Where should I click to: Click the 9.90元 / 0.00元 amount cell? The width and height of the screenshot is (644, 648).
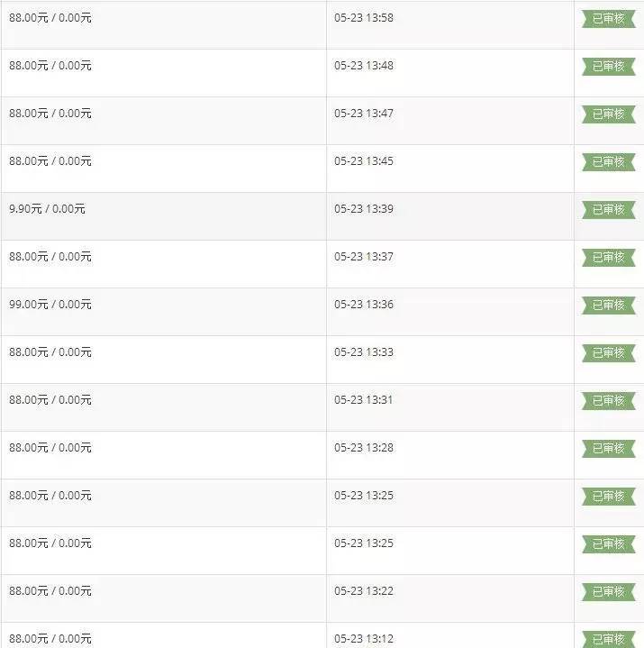[47, 209]
